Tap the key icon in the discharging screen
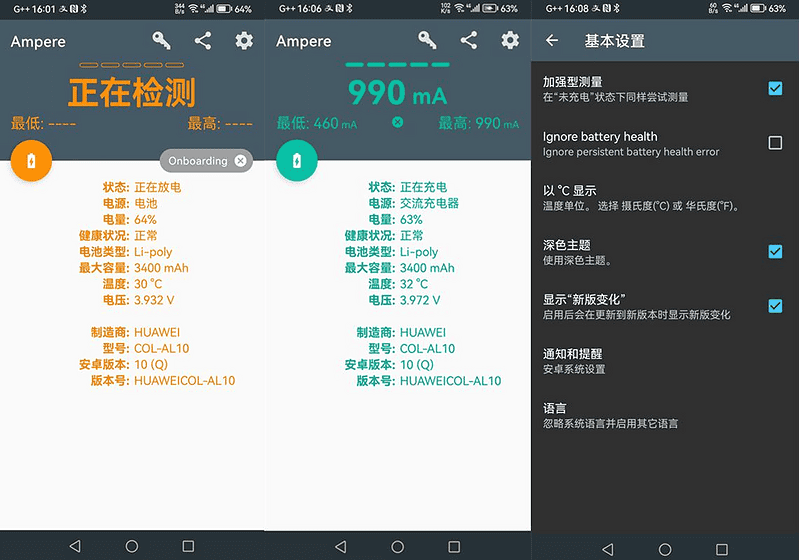 [162, 40]
